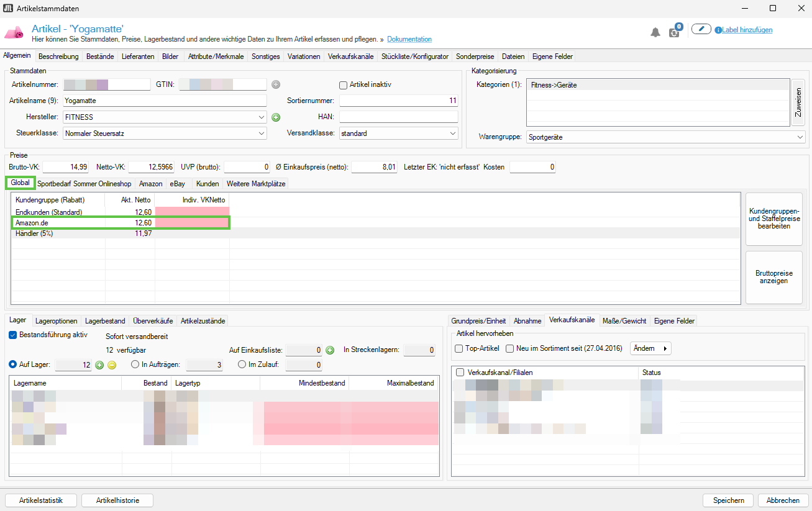Open the eBay price tab

tap(177, 184)
